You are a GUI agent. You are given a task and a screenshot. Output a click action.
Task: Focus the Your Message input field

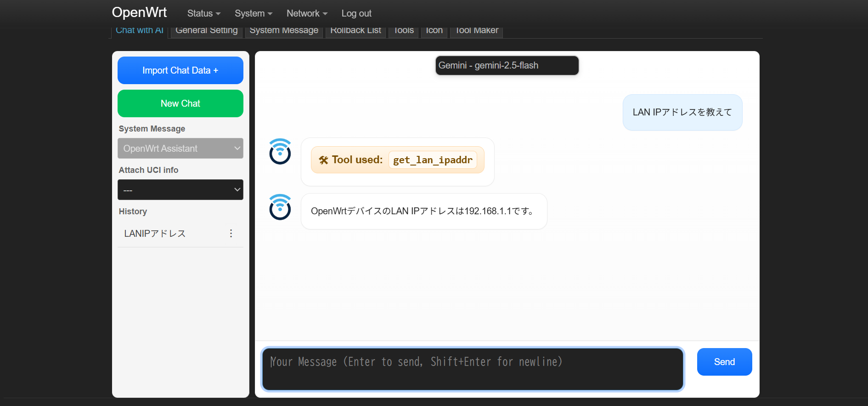(473, 369)
